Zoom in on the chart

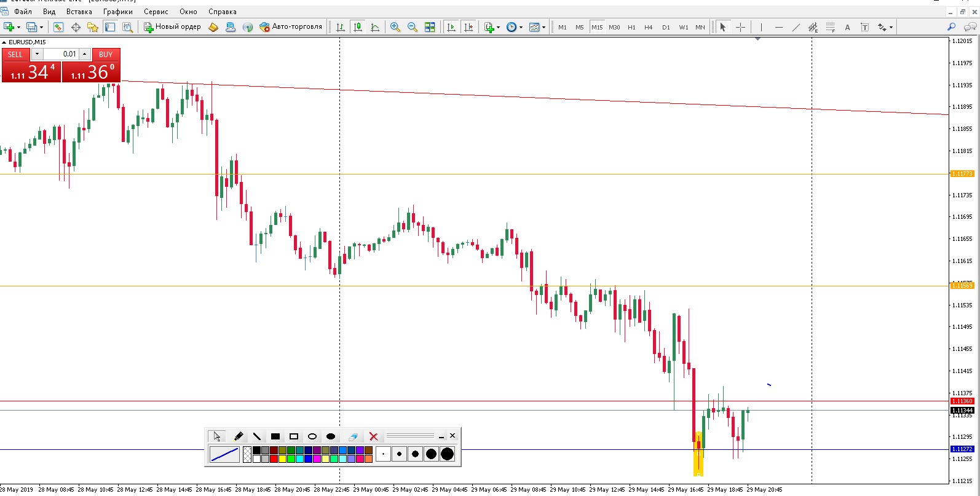pos(395,27)
